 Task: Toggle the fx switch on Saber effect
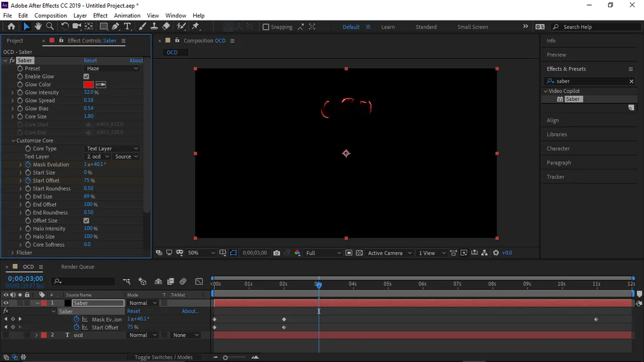pyautogui.click(x=12, y=60)
